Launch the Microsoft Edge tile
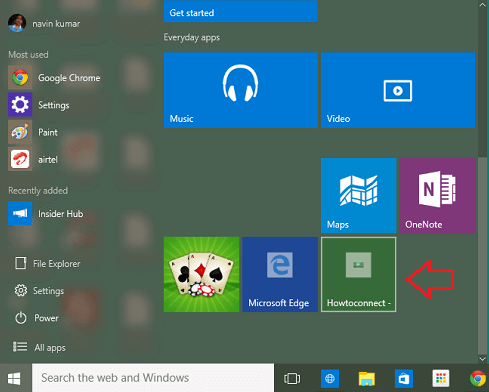The width and height of the screenshot is (489, 392). [280, 274]
